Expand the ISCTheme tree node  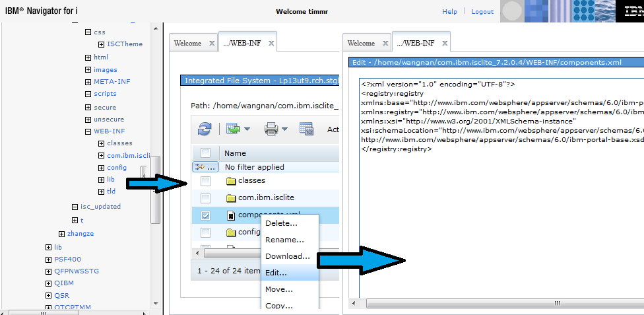point(101,44)
